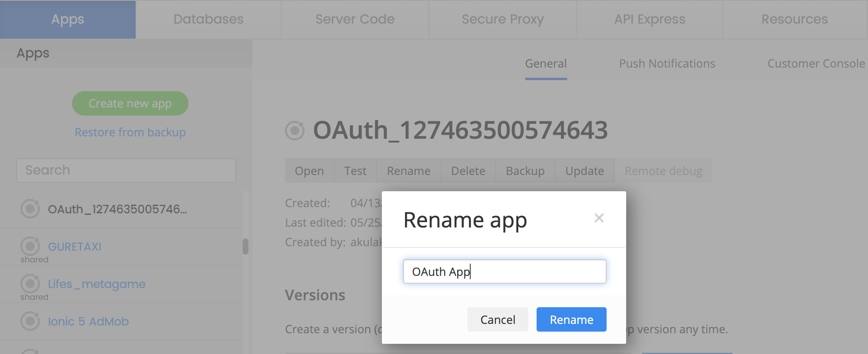Go to the Secure Proxy tab
The height and width of the screenshot is (354, 868).
[503, 20]
